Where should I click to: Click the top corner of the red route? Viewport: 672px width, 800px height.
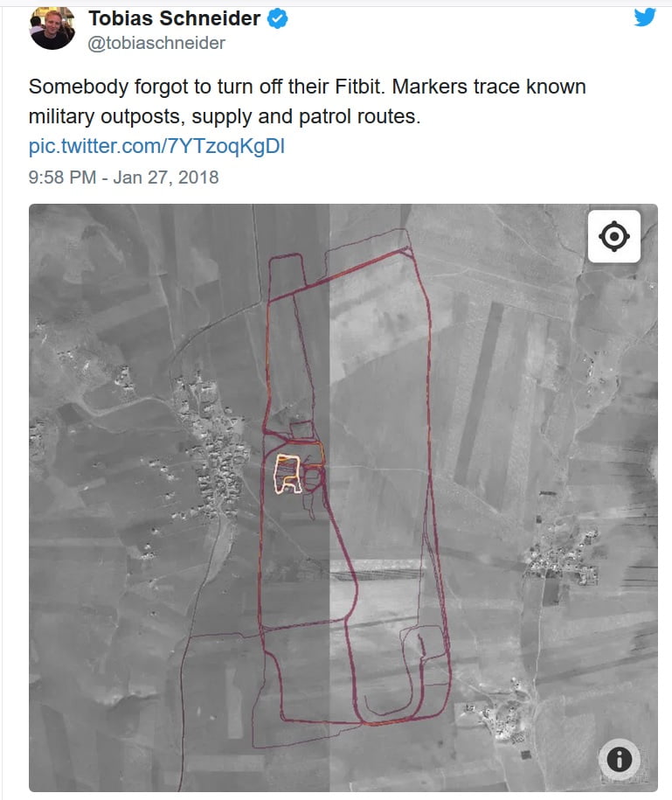pyautogui.click(x=407, y=249)
